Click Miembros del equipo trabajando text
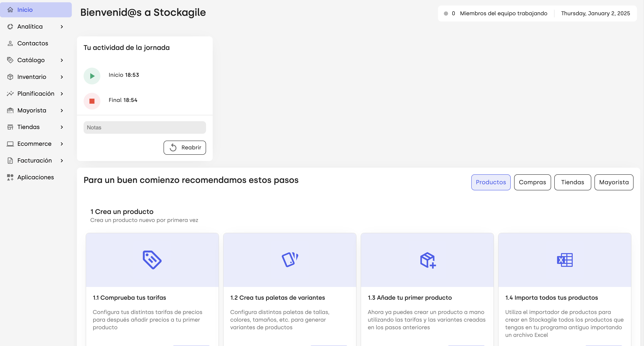Screen dimensions: 644x346 503,14
